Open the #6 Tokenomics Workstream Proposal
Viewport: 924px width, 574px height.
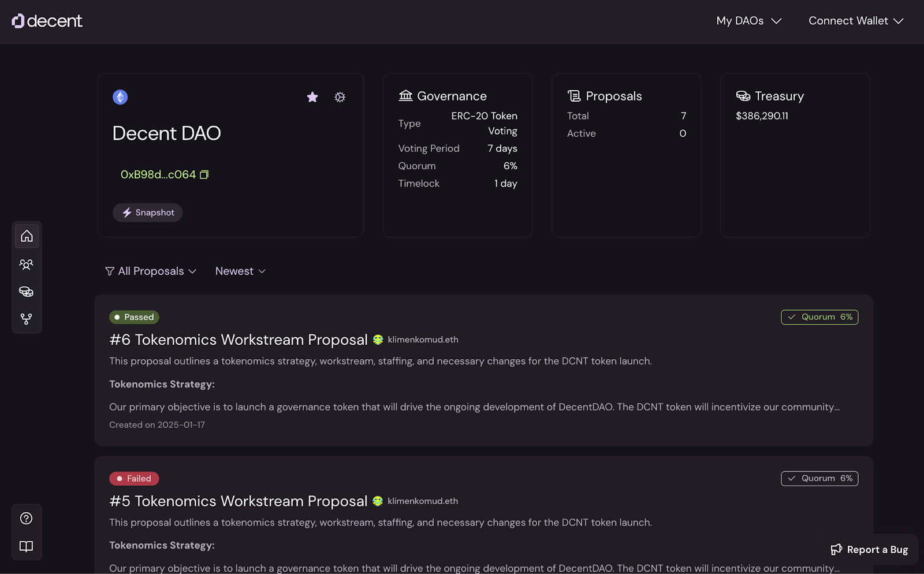(239, 340)
